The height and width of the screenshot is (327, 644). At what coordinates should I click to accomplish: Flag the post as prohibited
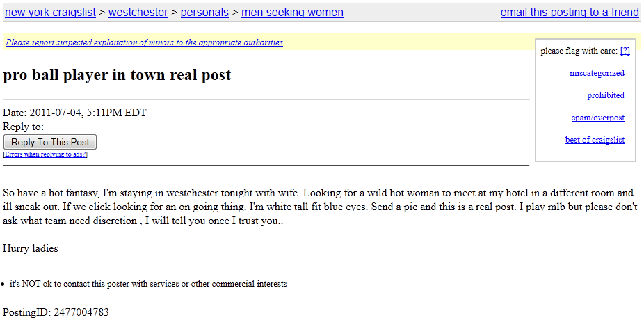[x=605, y=95]
